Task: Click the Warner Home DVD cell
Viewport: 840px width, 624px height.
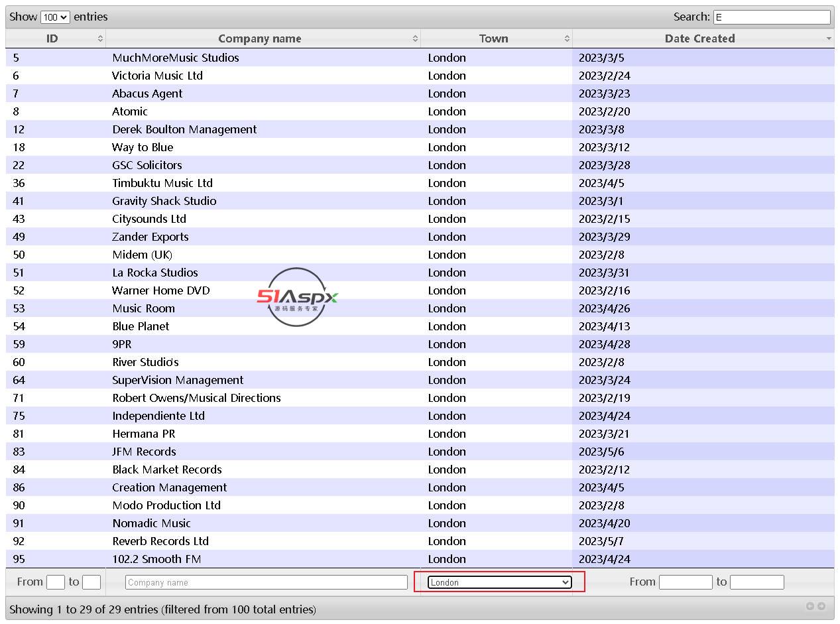Action: coord(161,290)
